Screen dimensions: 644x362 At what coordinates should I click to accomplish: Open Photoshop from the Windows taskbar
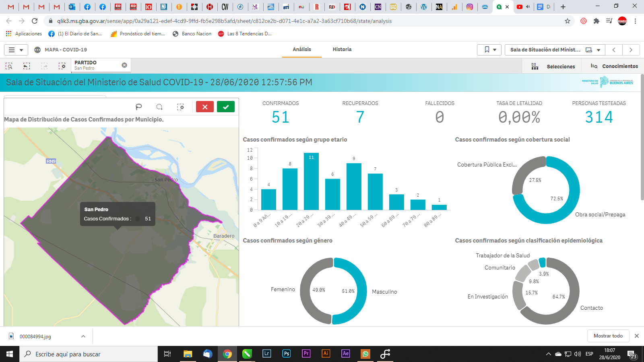pyautogui.click(x=286, y=354)
